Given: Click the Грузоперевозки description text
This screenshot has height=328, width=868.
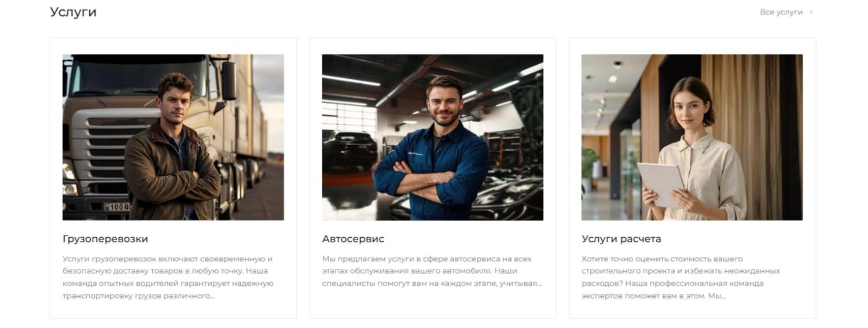Looking at the screenshot, I should 168,277.
